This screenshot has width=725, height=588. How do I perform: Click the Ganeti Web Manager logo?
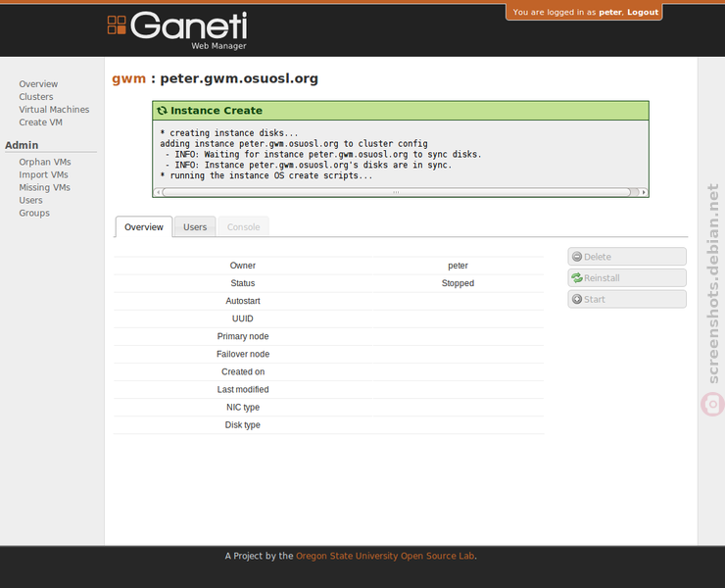[177, 30]
